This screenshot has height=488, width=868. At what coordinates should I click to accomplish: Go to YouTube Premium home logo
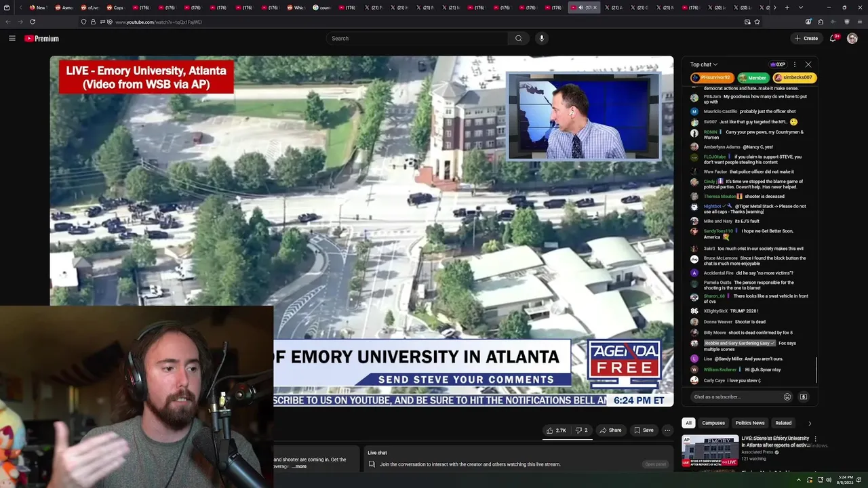[x=42, y=39]
